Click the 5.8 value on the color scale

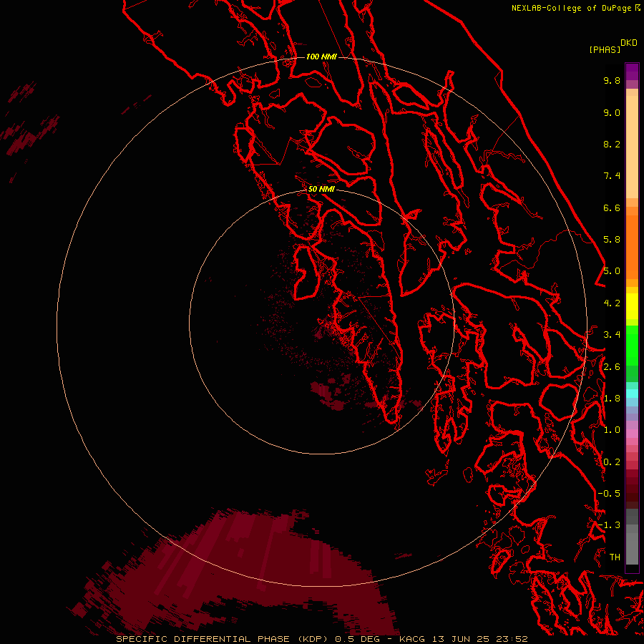(x=612, y=240)
